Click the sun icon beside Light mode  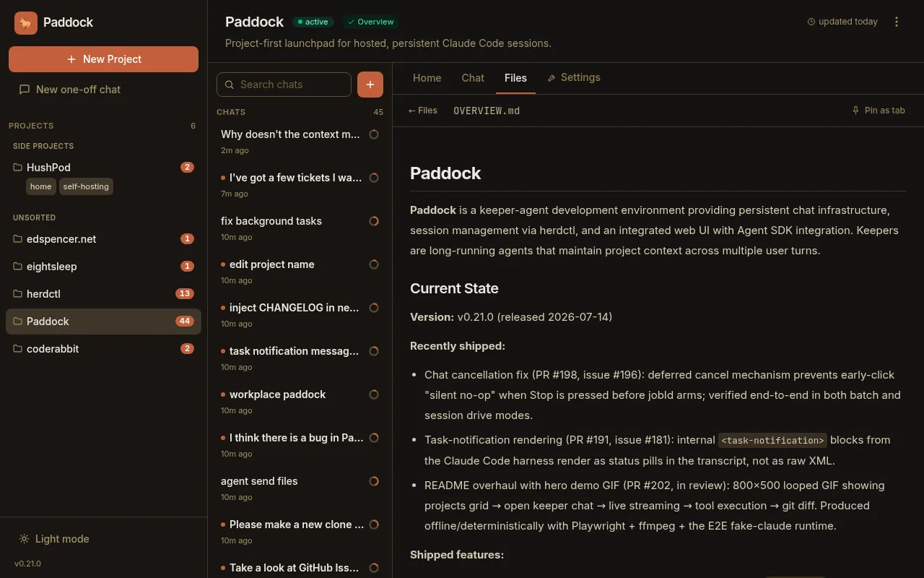(x=25, y=539)
